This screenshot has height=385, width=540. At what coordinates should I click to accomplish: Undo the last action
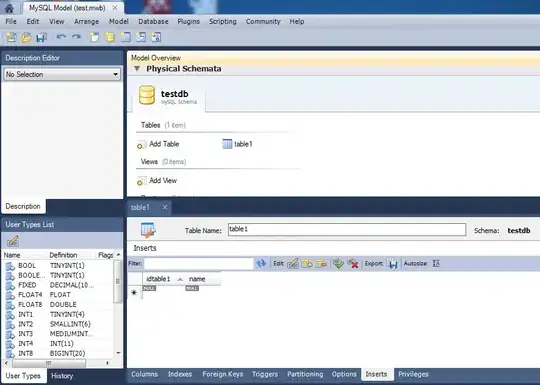click(61, 37)
